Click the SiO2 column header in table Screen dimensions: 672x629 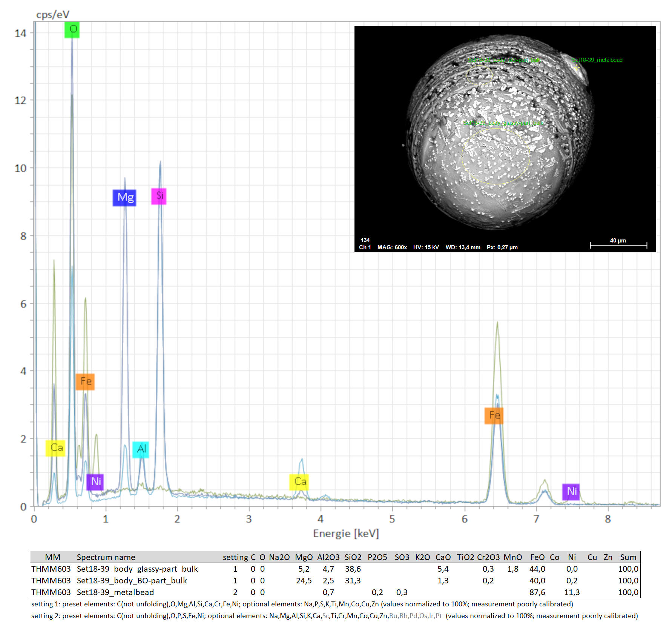click(353, 557)
